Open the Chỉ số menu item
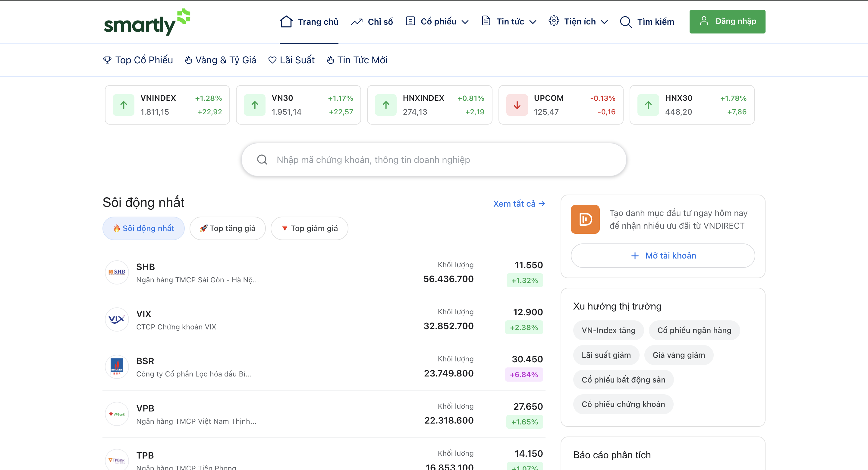This screenshot has width=868, height=470. [x=372, y=22]
